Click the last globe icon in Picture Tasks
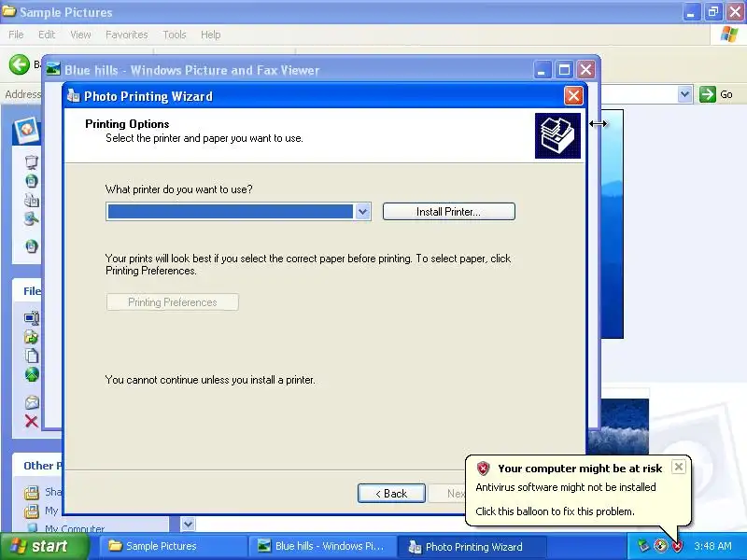This screenshot has width=747, height=560. coord(32,246)
